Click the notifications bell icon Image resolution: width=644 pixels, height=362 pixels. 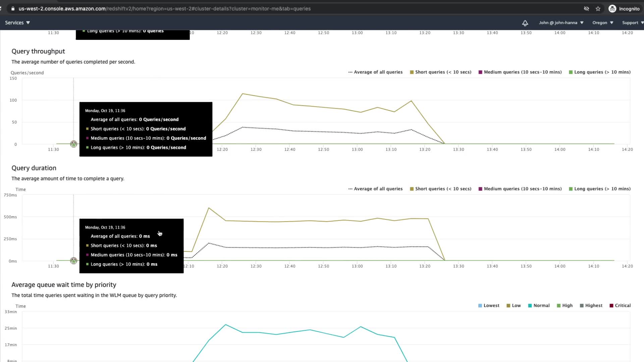point(525,23)
